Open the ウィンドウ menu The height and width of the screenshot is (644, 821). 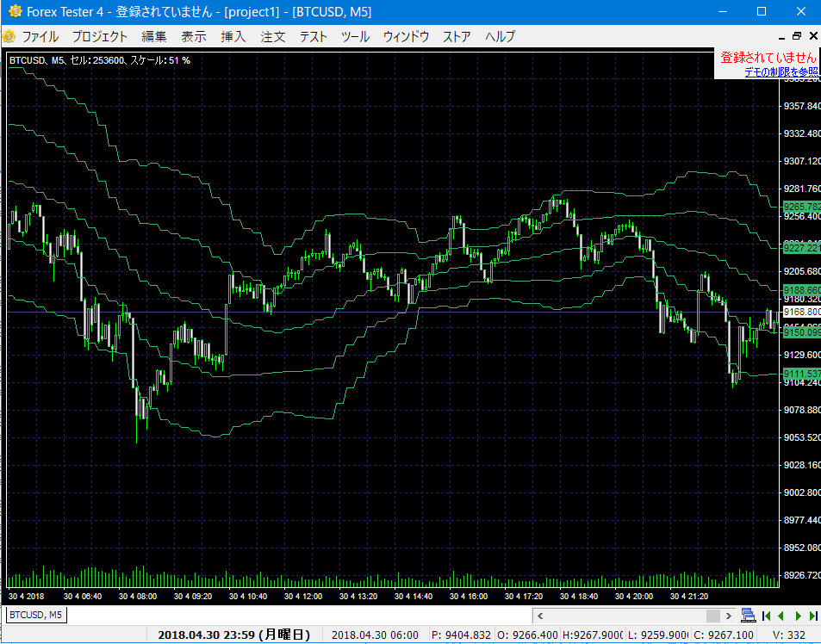point(406,37)
